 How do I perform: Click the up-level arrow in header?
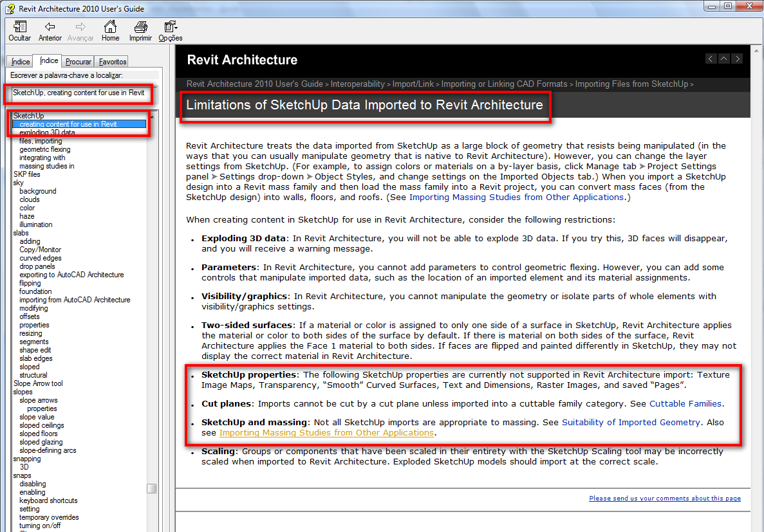724,59
